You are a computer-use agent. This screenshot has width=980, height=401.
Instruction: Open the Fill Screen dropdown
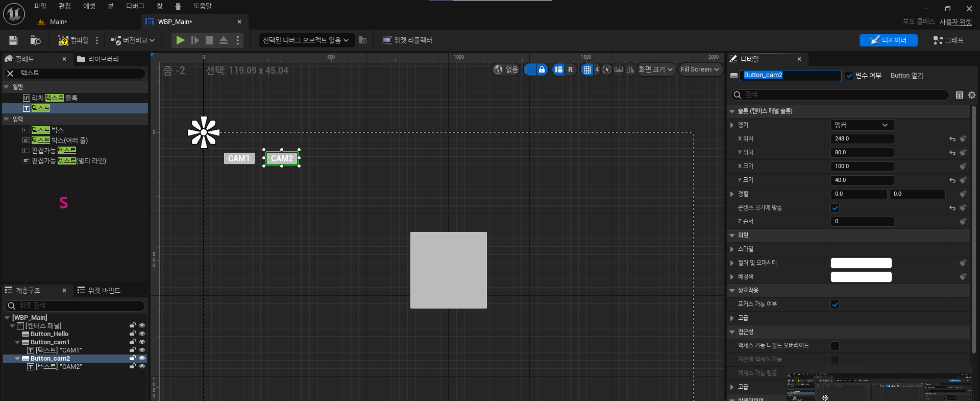[x=700, y=69]
